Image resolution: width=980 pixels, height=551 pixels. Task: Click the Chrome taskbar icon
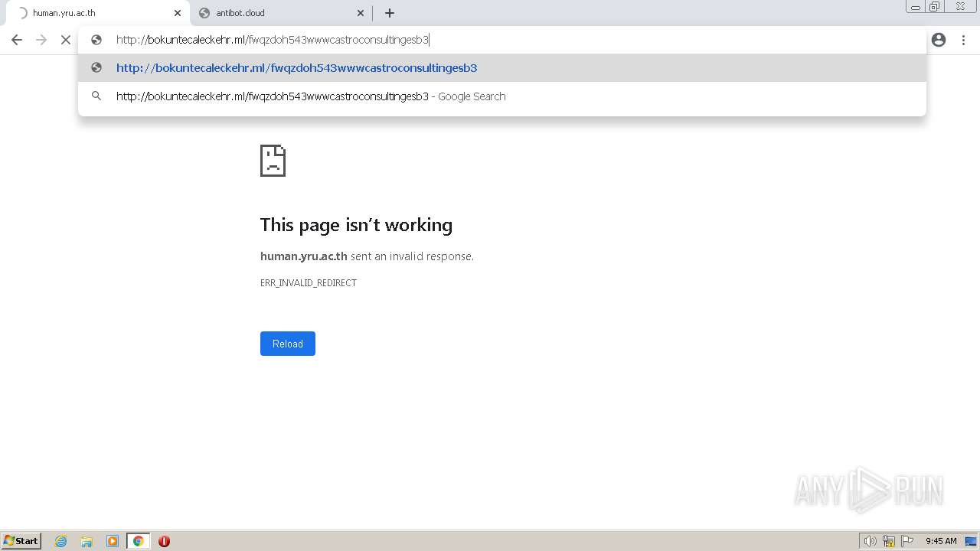coord(138,541)
